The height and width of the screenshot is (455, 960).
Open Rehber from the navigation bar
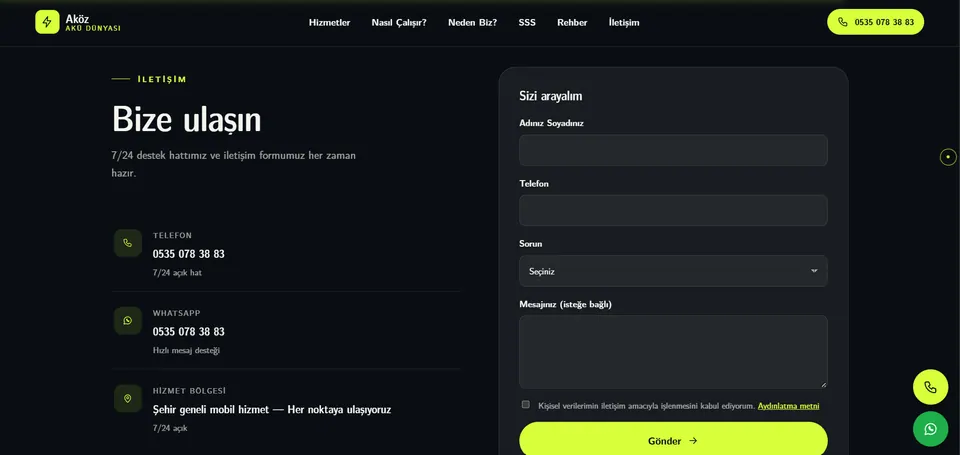(572, 23)
